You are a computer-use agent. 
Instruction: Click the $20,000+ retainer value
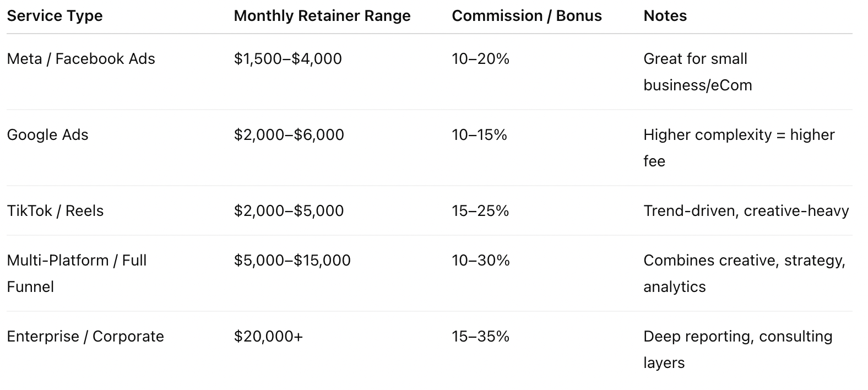tap(268, 337)
